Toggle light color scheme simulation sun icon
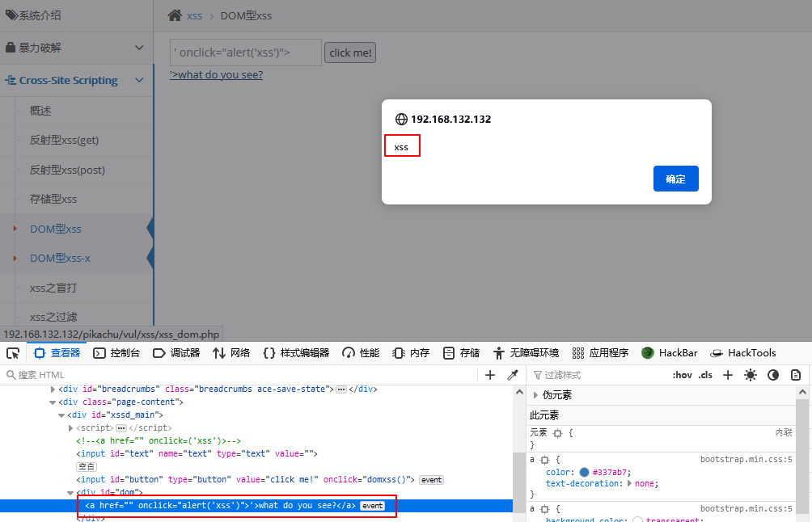 point(751,375)
